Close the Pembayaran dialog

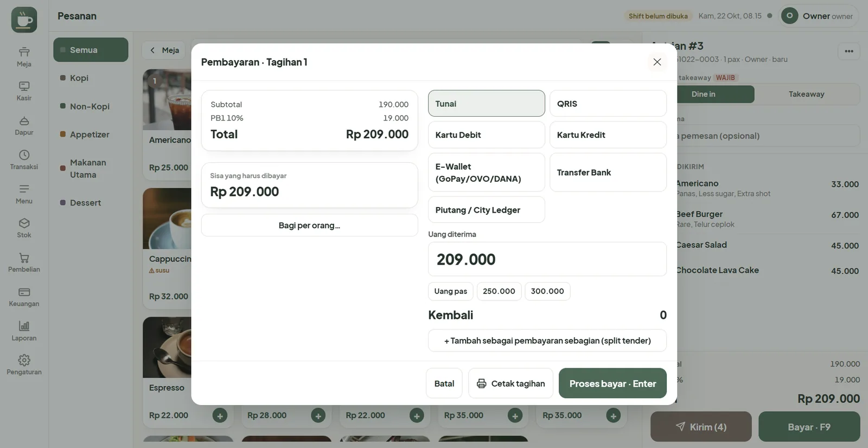(657, 62)
